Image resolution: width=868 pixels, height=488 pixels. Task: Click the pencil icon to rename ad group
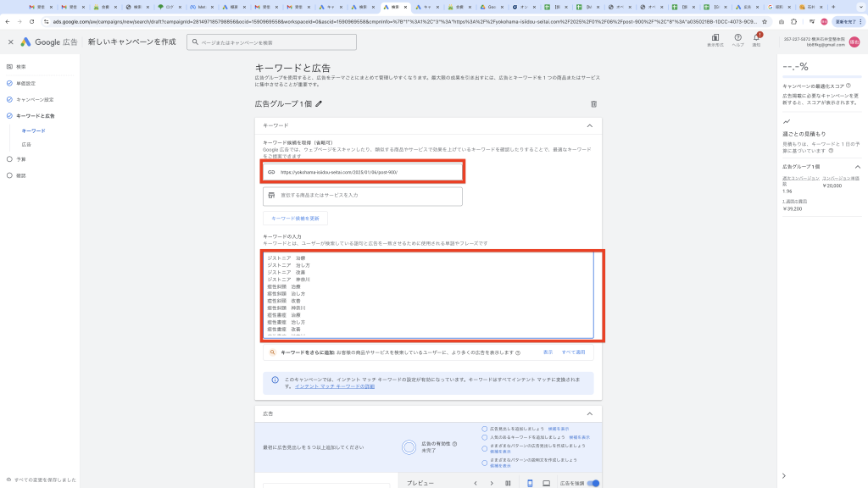tap(319, 104)
